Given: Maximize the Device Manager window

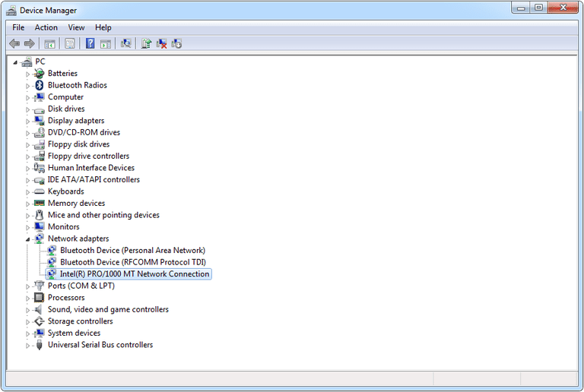Looking at the screenshot, I should [x=538, y=8].
